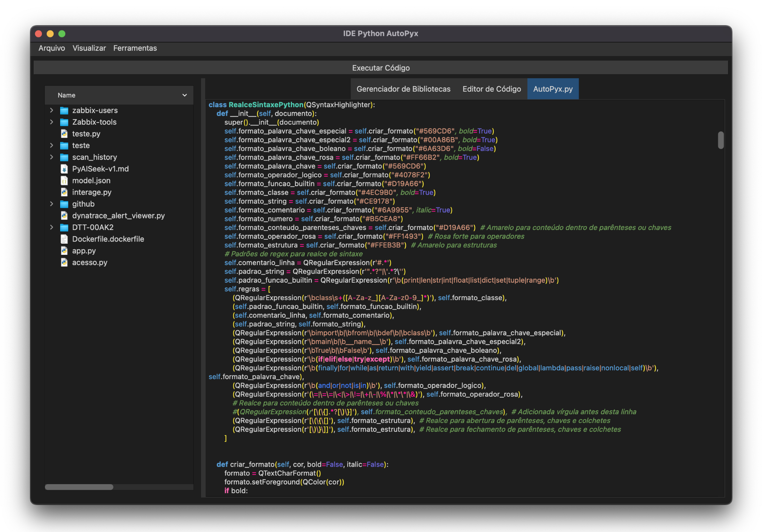Image resolution: width=762 pixels, height=532 pixels.
Task: Open the Name column sort dropdown
Action: tap(184, 95)
